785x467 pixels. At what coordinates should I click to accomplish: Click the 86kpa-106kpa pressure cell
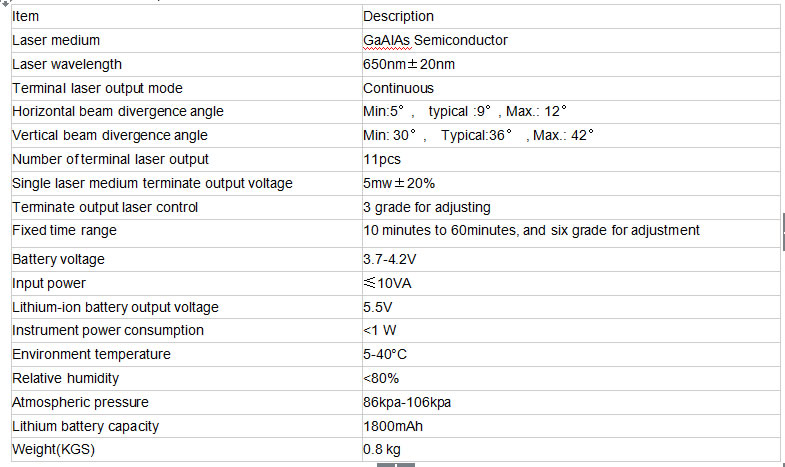click(x=571, y=402)
